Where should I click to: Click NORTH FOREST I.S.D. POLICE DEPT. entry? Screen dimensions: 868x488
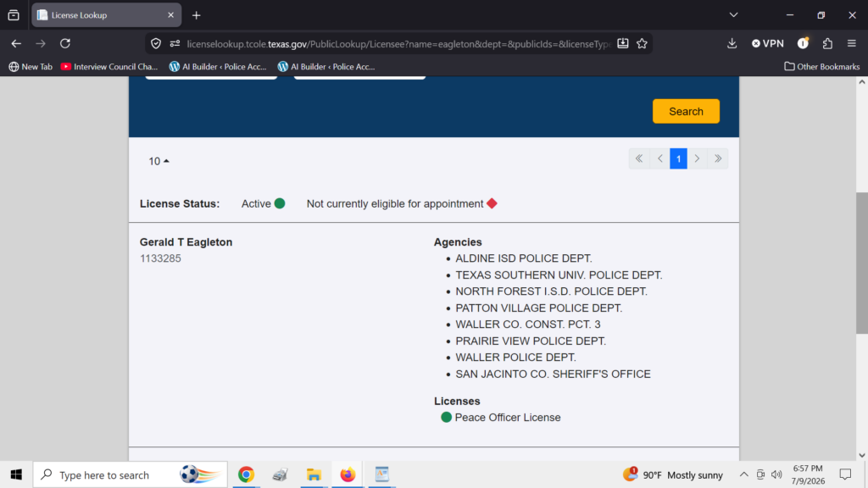[551, 291]
